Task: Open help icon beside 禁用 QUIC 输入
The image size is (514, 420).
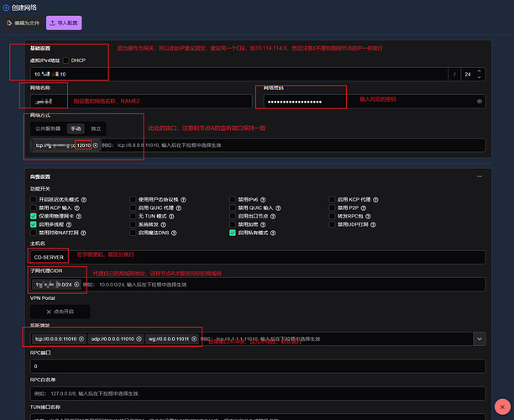Action: point(278,207)
